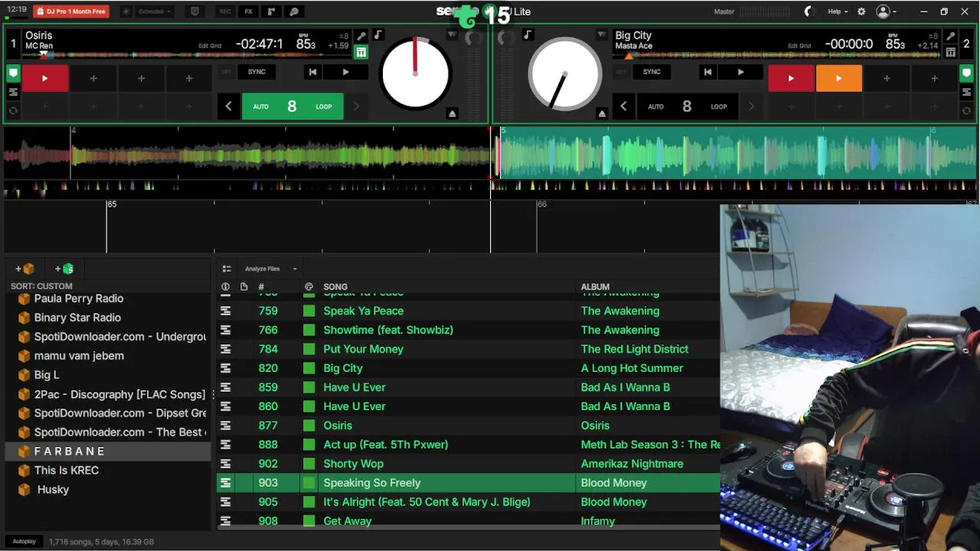The height and width of the screenshot is (551, 980).
Task: Enable SYNC on deck 2
Action: (652, 72)
